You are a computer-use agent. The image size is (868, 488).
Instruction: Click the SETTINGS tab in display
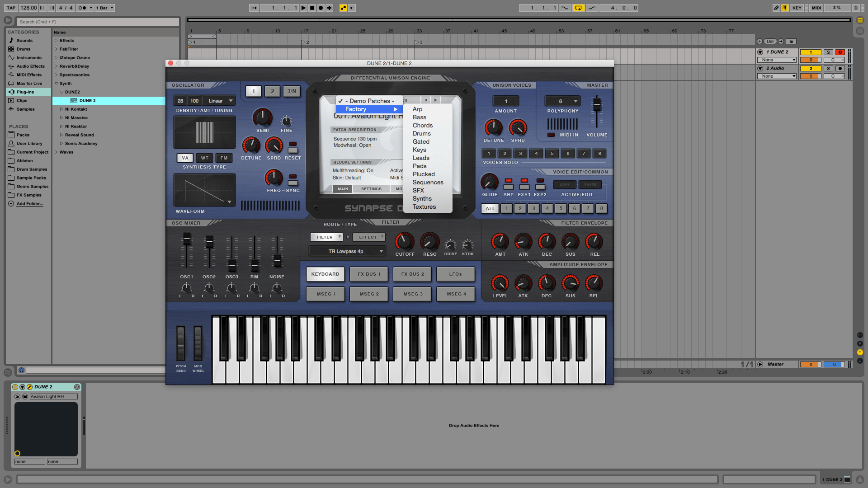click(x=371, y=189)
